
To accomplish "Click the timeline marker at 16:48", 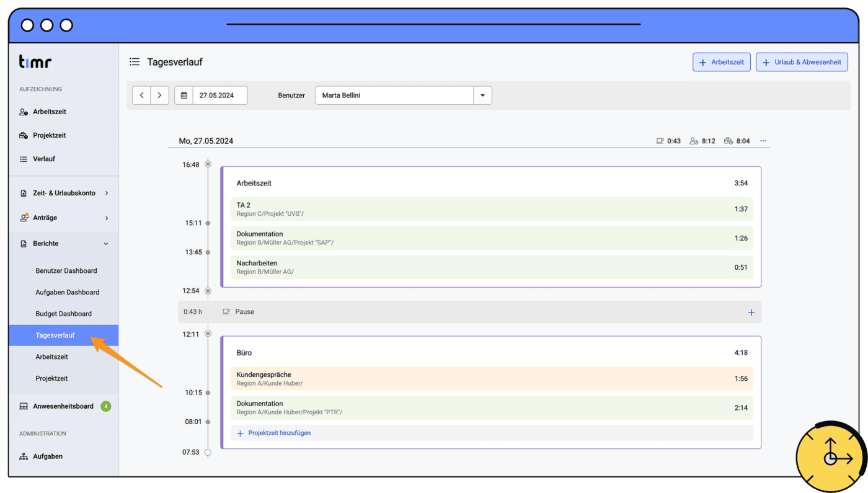I will [x=208, y=164].
